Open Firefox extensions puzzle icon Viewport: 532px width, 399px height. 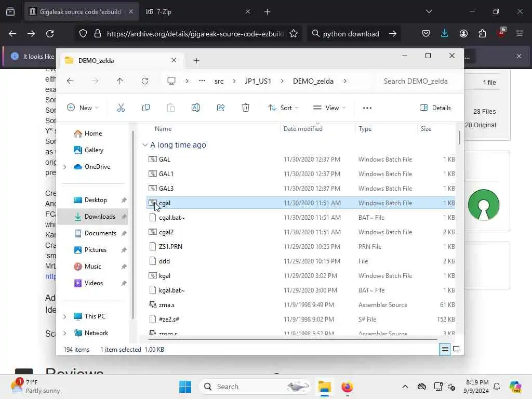coord(482,34)
